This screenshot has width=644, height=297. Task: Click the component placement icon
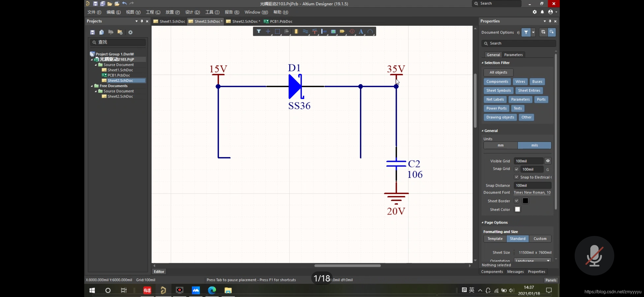296,31
